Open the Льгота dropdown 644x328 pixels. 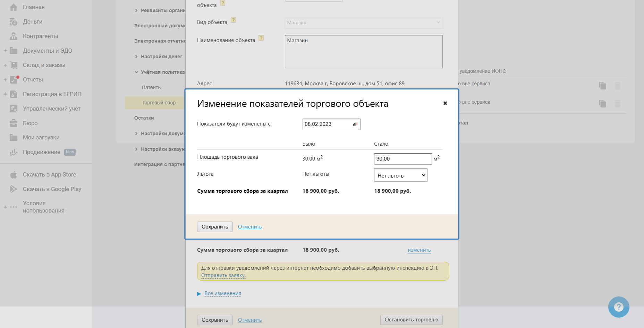point(400,175)
